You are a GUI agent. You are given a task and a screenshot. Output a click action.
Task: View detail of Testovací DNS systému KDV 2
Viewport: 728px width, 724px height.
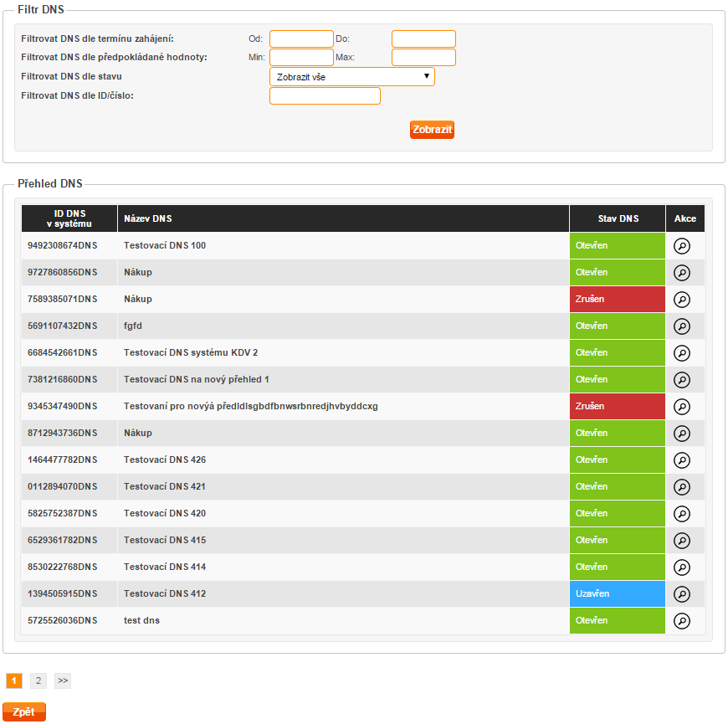682,353
